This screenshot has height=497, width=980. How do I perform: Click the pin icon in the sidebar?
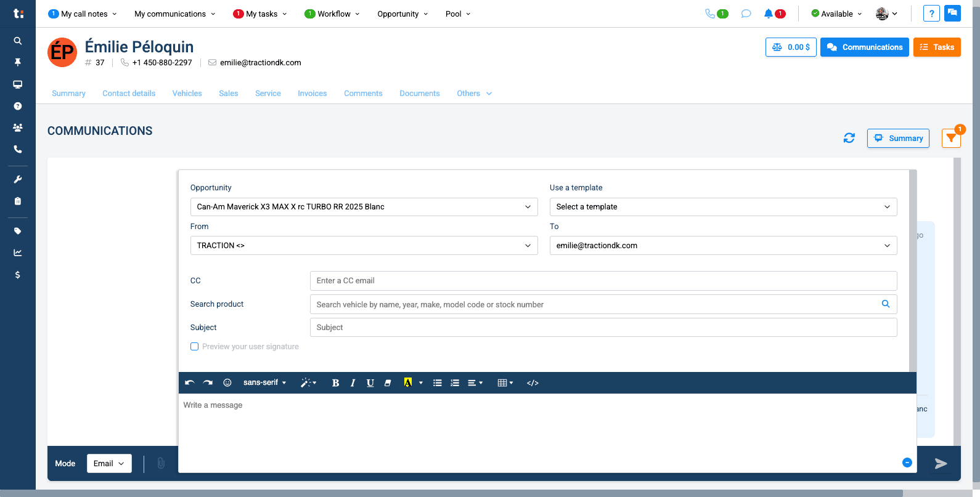18,62
